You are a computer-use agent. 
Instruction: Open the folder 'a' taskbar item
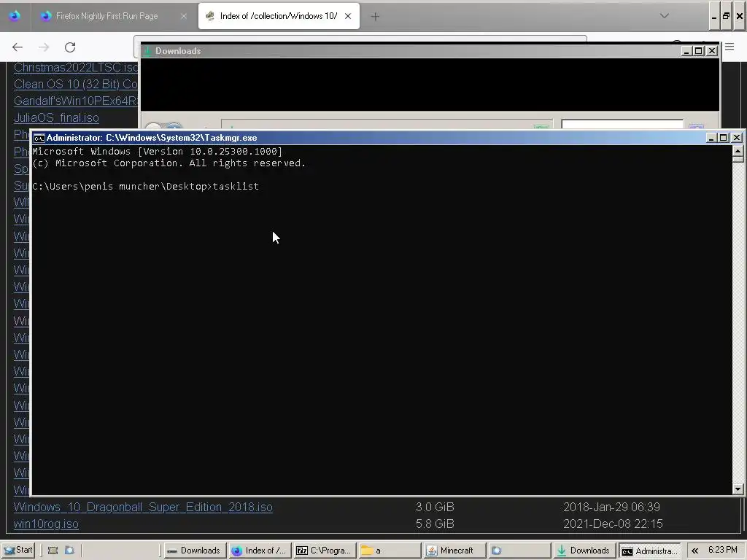pyautogui.click(x=389, y=551)
